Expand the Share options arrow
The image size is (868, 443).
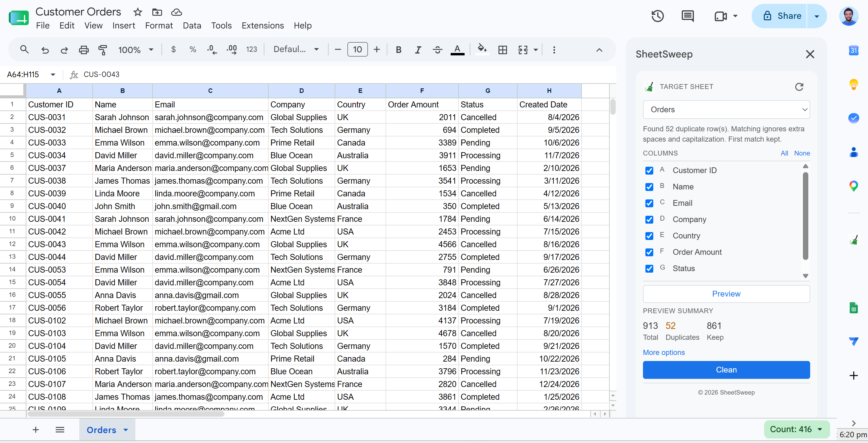817,16
